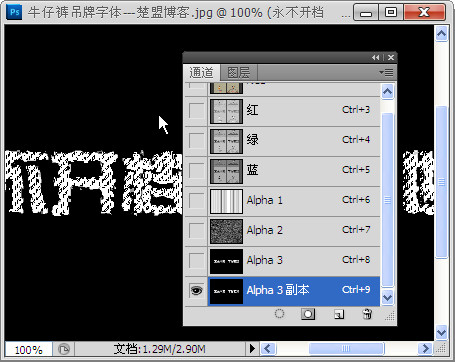The image size is (455, 362).
Task: Click the channels list scroll up arrow
Action: (x=387, y=91)
